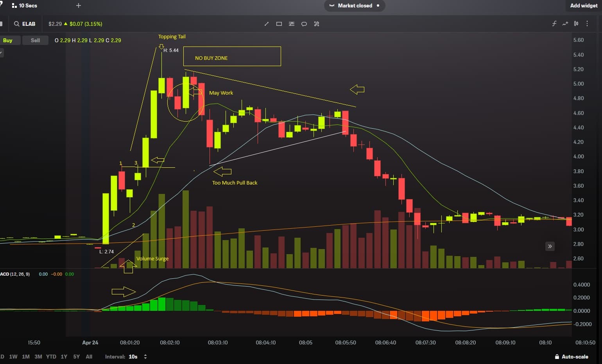Add a new tab with plus icon
602x364 pixels.
tap(79, 5)
